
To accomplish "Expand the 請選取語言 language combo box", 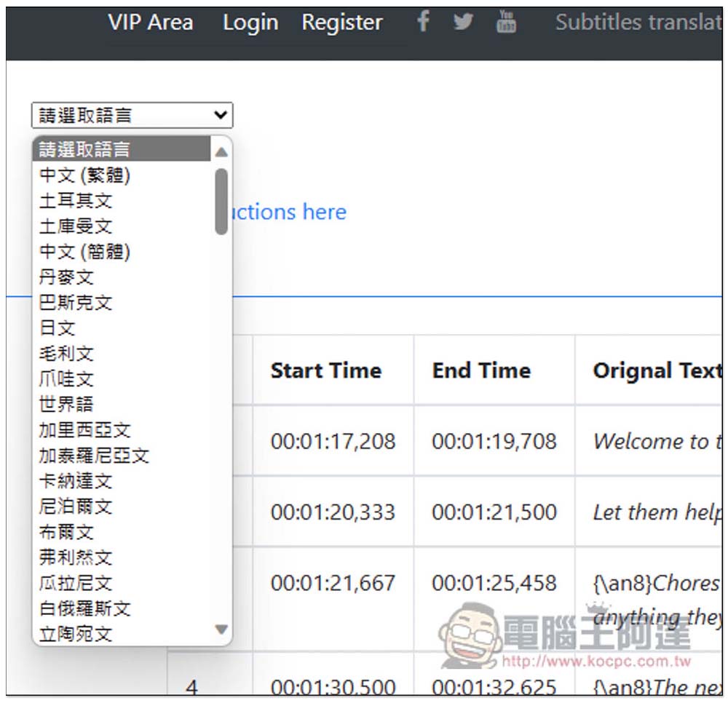I will pyautogui.click(x=132, y=115).
